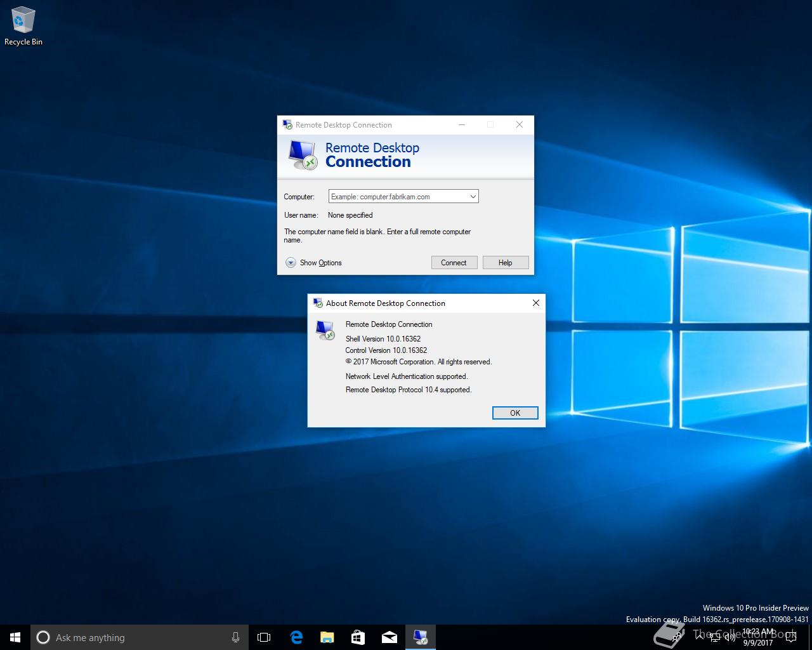Click the Connect button

click(x=454, y=263)
